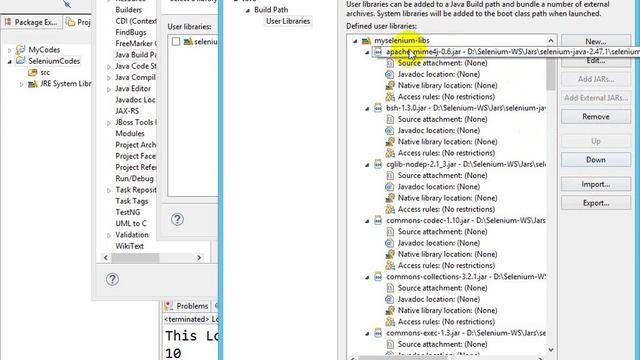
Task: Expand the JRE System Library node
Action: tap(21, 84)
